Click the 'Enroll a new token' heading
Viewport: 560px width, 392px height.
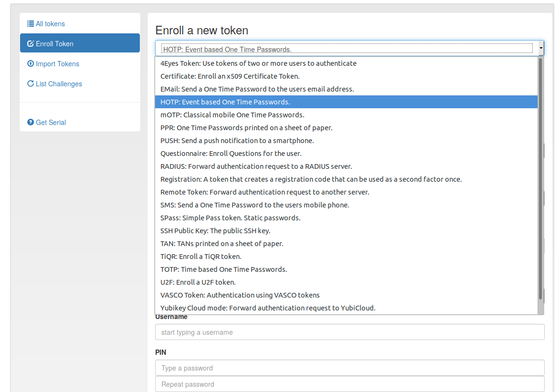click(x=201, y=31)
